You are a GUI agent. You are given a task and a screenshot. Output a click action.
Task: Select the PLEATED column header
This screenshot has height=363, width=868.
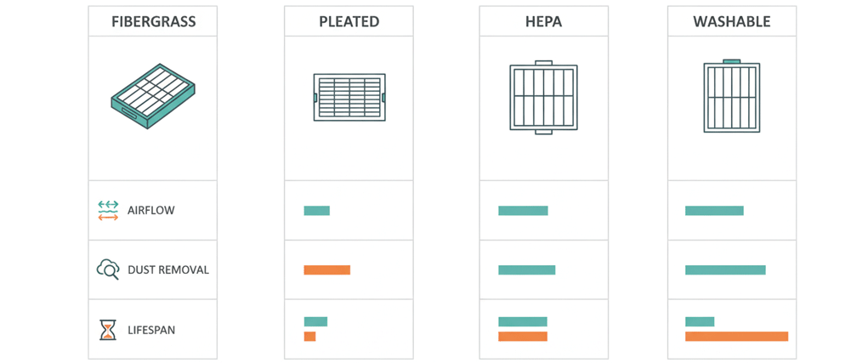coord(349,22)
